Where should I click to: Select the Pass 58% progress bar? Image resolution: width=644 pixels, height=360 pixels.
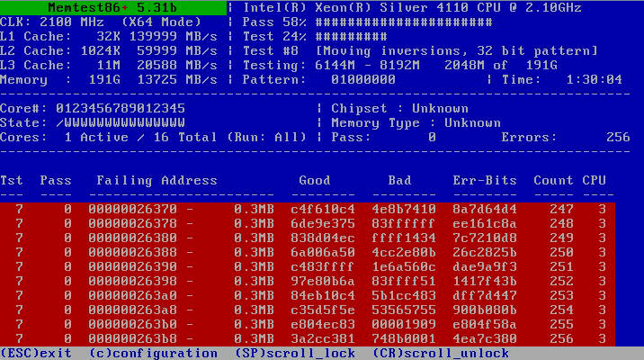tap(367, 22)
